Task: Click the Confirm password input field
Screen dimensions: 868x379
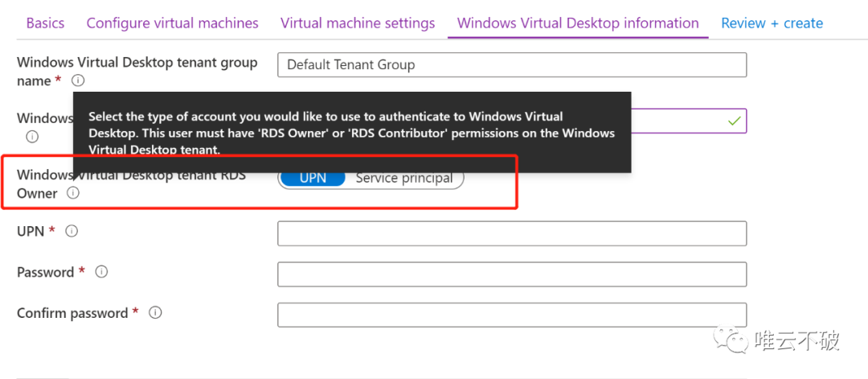Action: tap(512, 315)
